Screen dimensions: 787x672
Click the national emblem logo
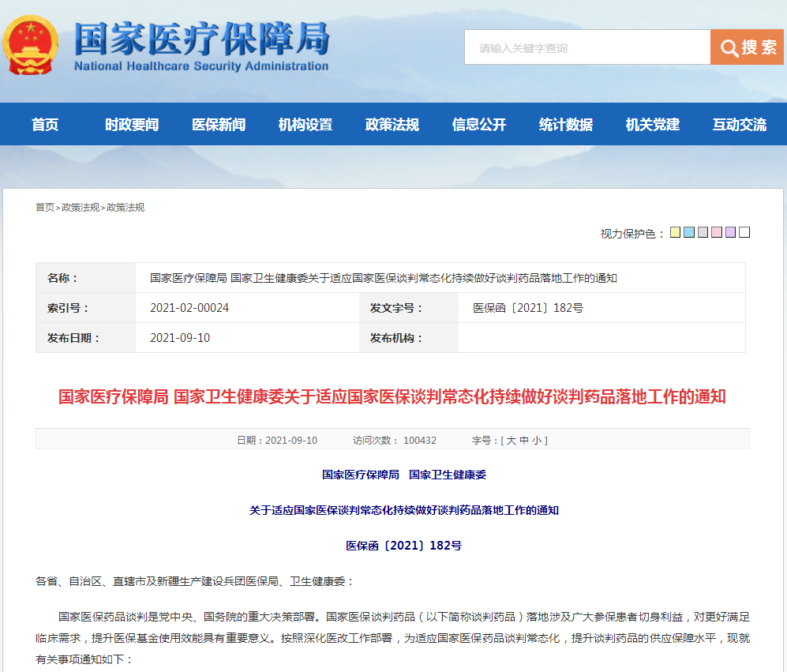(x=30, y=45)
